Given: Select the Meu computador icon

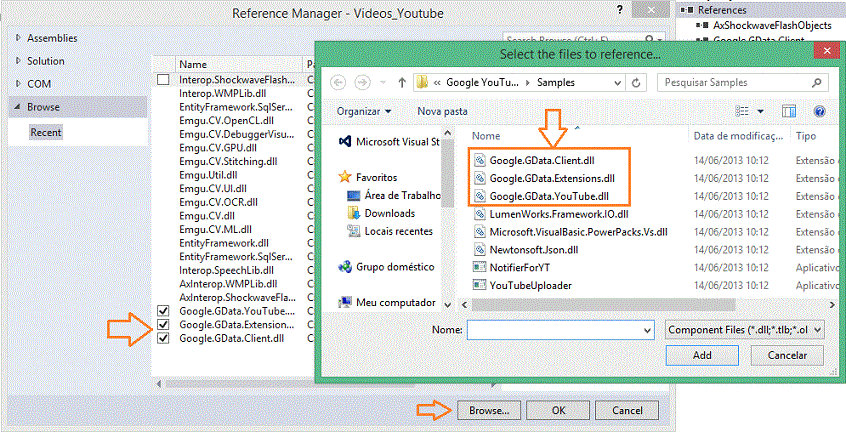Looking at the screenshot, I should (x=345, y=303).
